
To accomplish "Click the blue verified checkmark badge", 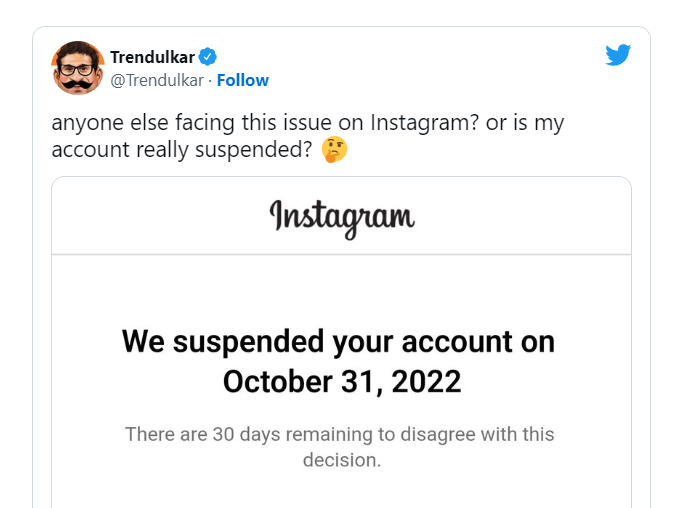I will 208,56.
